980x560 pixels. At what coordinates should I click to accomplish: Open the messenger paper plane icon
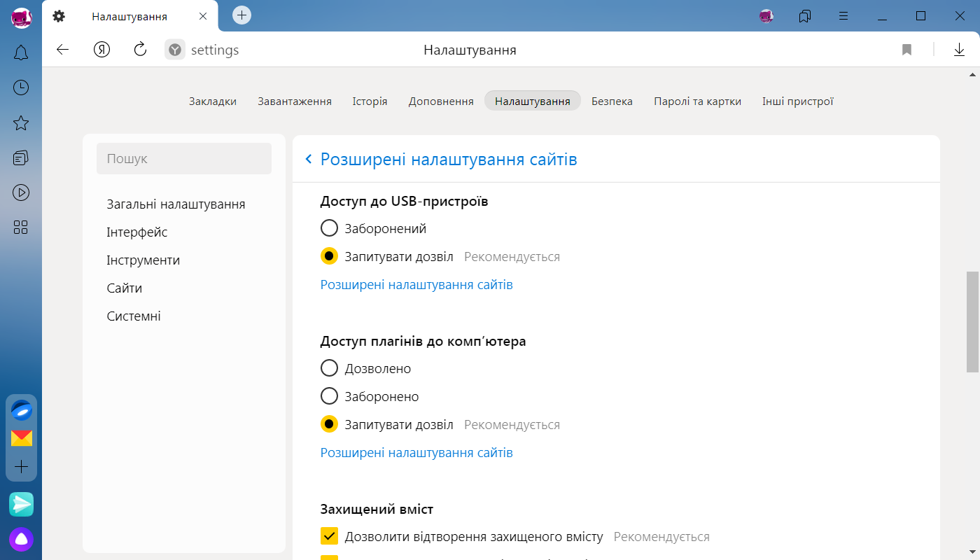pos(22,504)
